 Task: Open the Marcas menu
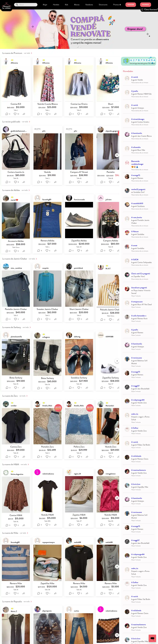77,4
